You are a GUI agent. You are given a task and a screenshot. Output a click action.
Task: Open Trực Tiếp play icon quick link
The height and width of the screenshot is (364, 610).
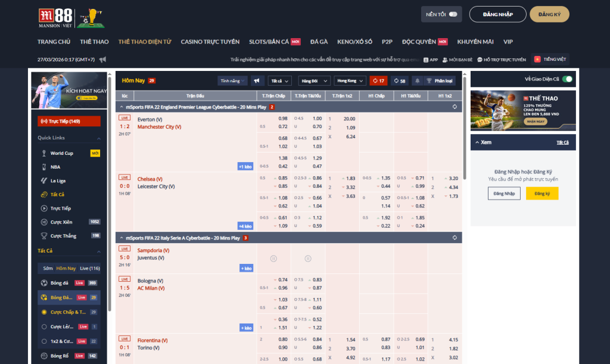pyautogui.click(x=69, y=209)
